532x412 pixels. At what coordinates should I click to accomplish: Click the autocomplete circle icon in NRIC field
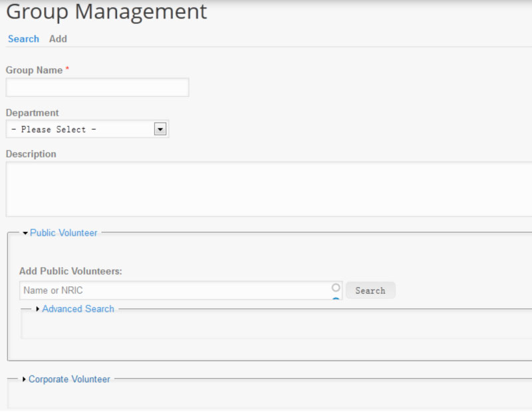336,288
